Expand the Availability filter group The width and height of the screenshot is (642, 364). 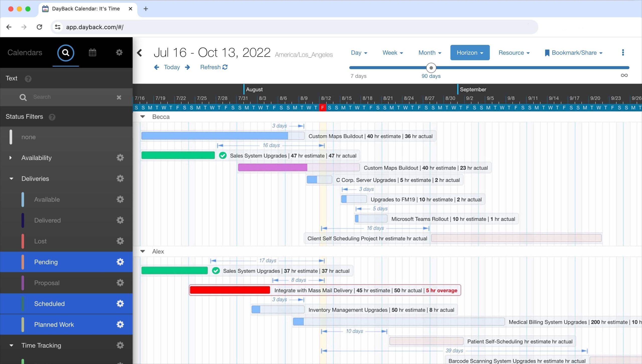click(x=11, y=158)
